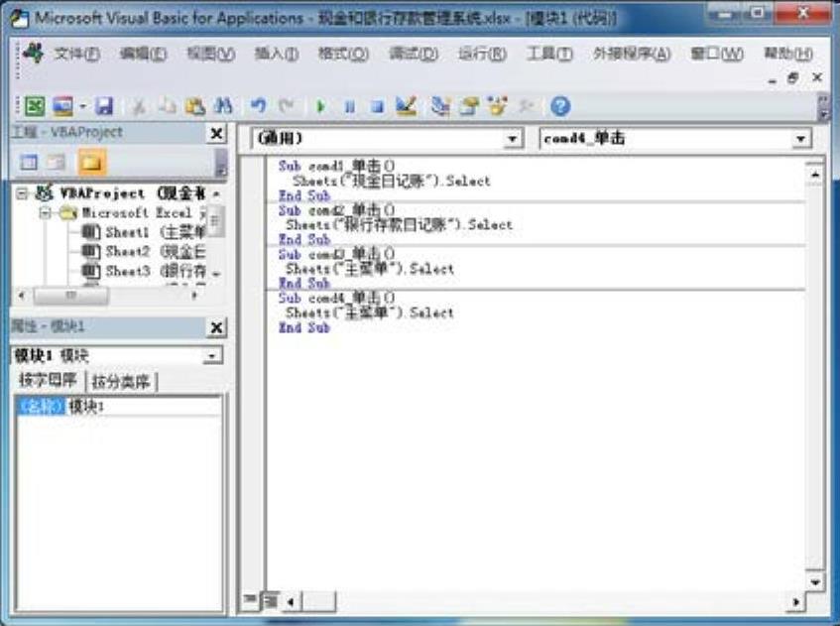Click the project tree scroll-down arrow
The image size is (840, 626).
click(x=216, y=275)
